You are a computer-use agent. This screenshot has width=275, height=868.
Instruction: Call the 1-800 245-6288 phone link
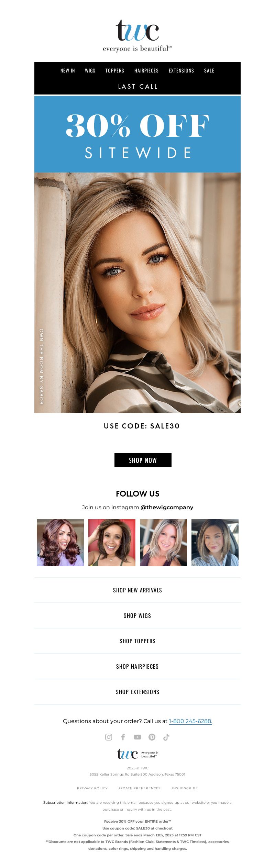coord(190,721)
